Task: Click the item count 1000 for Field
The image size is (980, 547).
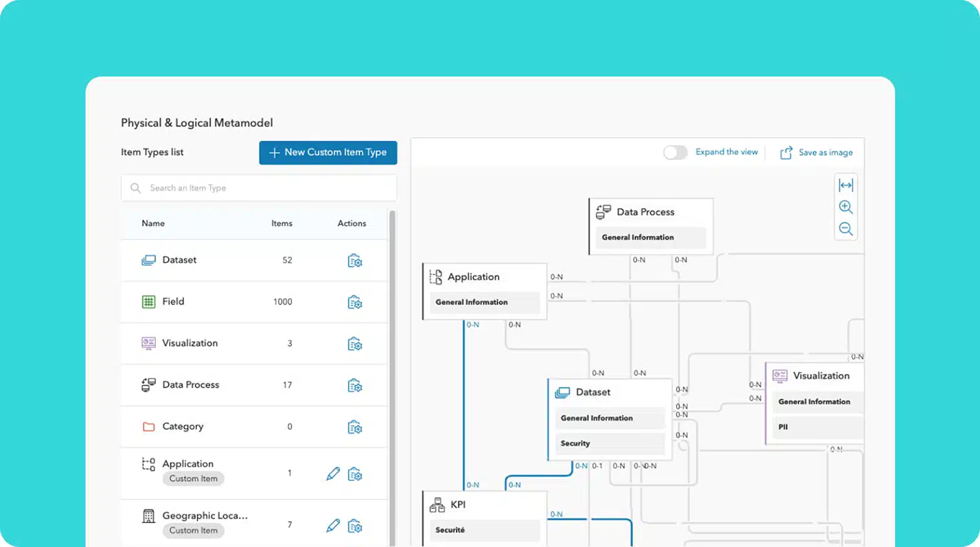Action: click(282, 301)
